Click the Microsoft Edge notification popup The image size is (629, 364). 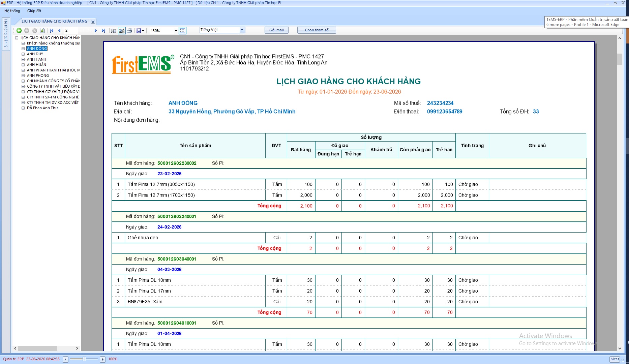click(587, 22)
